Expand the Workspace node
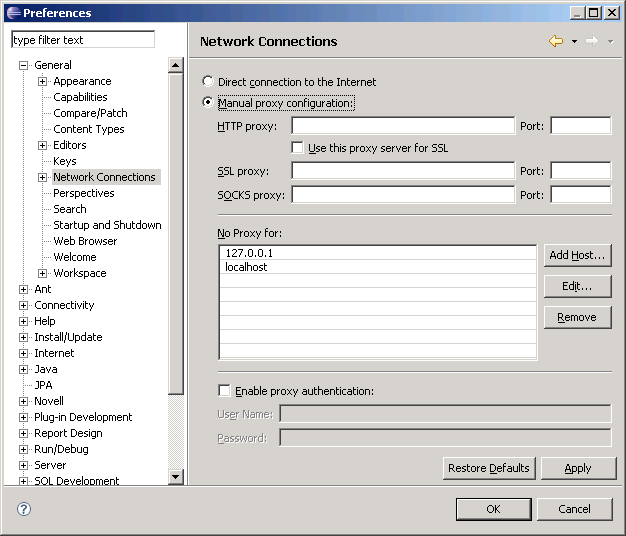This screenshot has width=626, height=536. pyautogui.click(x=42, y=273)
